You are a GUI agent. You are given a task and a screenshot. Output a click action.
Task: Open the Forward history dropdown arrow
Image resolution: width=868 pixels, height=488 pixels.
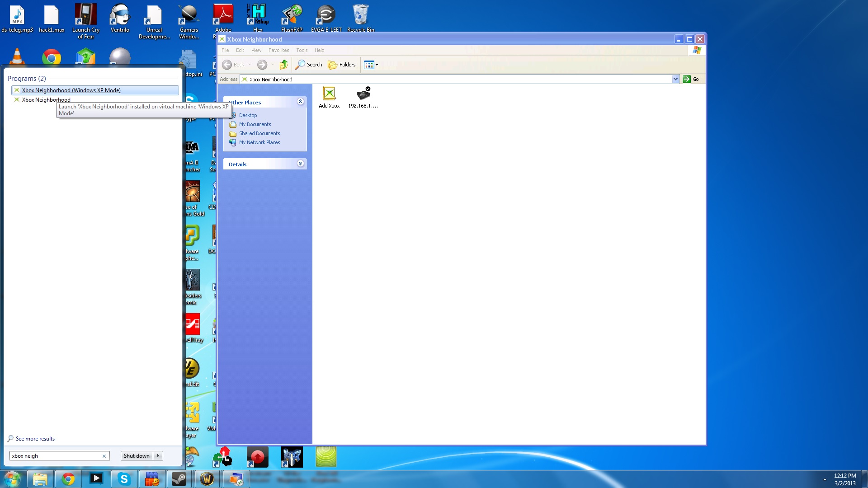[273, 65]
